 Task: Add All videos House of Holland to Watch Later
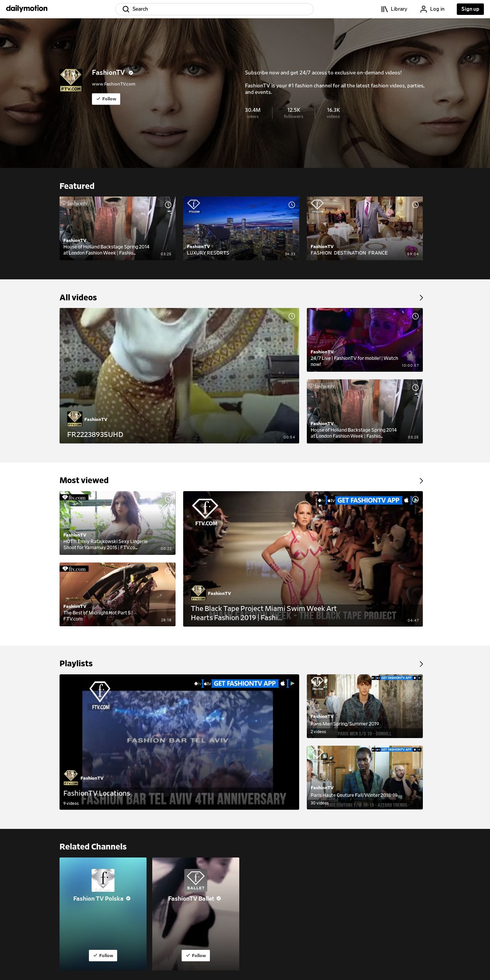point(415,388)
